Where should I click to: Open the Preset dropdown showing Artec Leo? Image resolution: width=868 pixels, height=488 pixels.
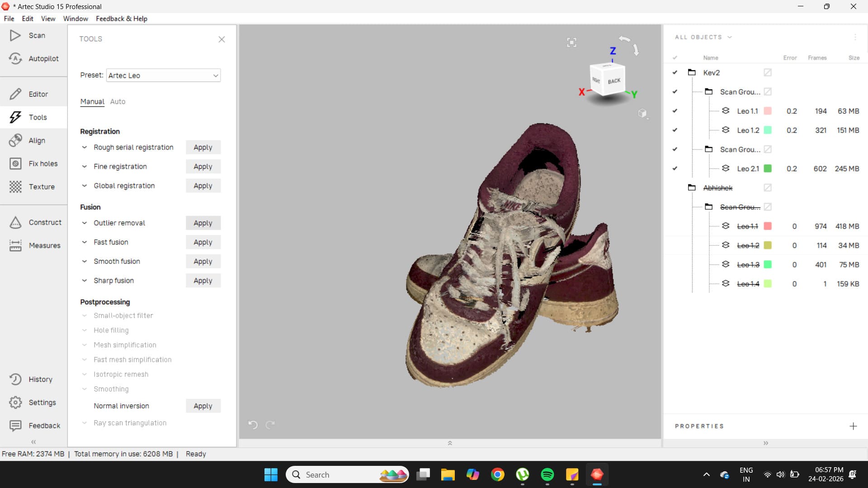click(x=163, y=75)
